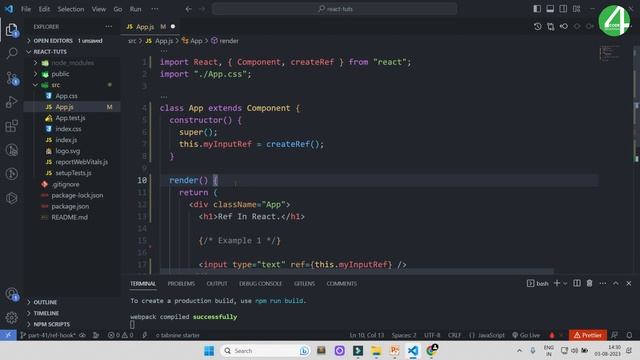Open the Explorer view in activity bar
Screen dimensions: 640x360
(11, 29)
